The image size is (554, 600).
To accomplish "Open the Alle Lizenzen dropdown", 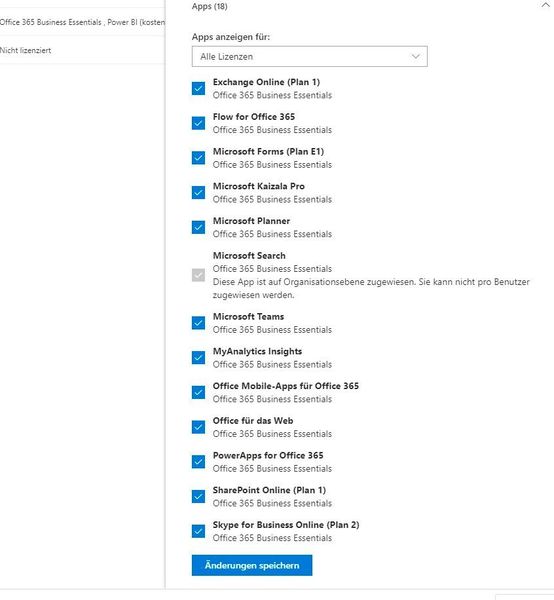I will coord(310,57).
